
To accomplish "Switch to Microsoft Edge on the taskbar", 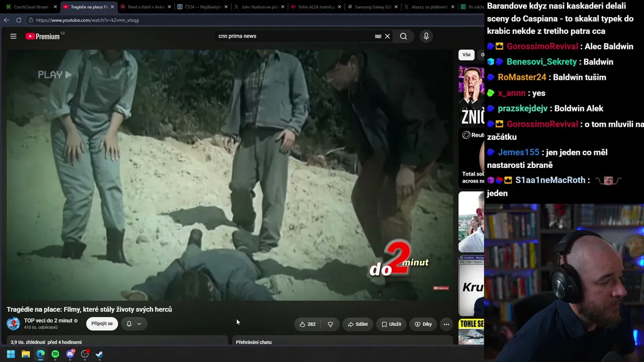I will 40,354.
